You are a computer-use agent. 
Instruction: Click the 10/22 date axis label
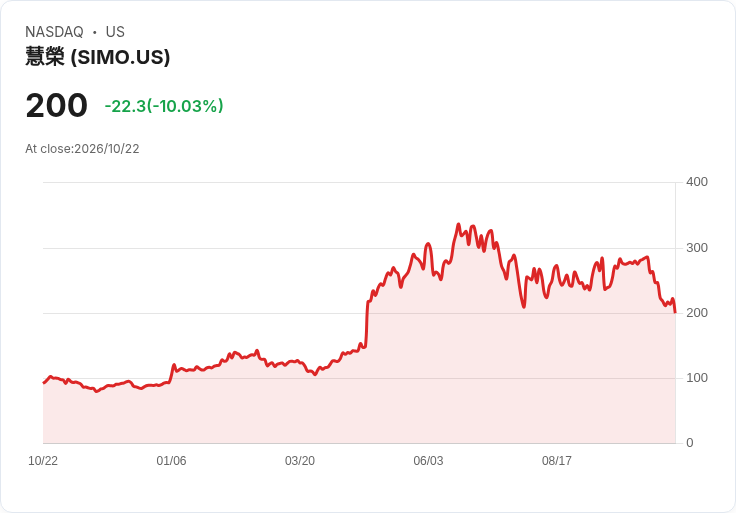(x=43, y=460)
